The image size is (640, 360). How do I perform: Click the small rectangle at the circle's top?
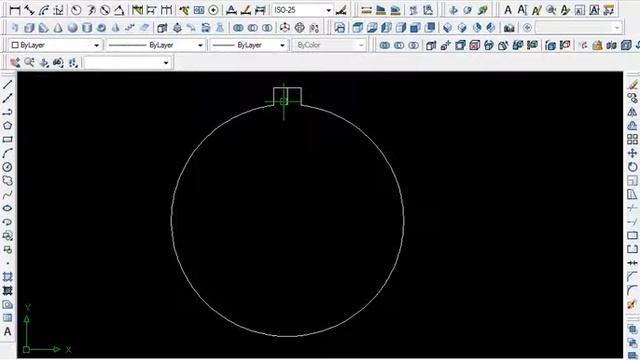point(287,97)
